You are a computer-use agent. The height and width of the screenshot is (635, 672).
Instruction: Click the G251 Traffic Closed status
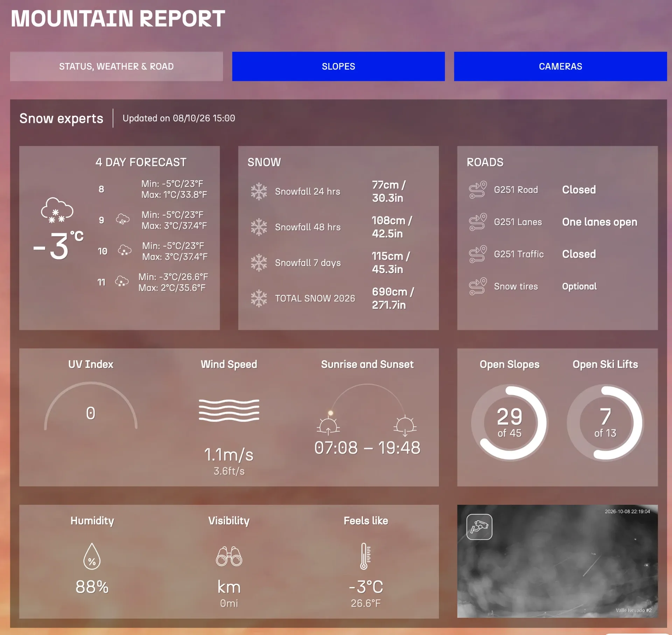579,254
